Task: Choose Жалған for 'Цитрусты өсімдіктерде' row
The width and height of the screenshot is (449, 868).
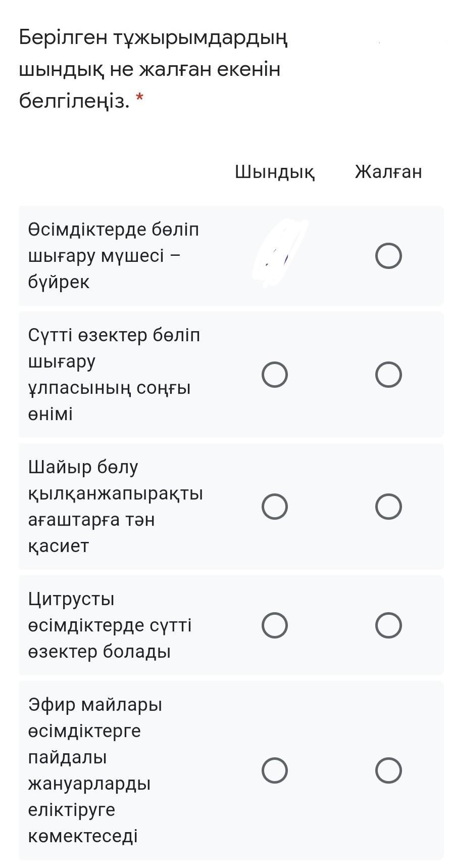Action: point(388,625)
